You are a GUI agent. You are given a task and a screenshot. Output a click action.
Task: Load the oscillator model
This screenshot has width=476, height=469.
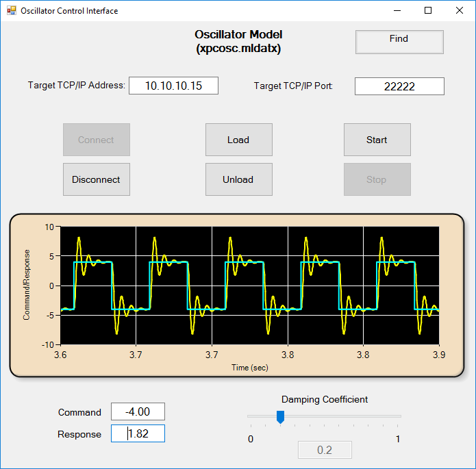click(238, 140)
